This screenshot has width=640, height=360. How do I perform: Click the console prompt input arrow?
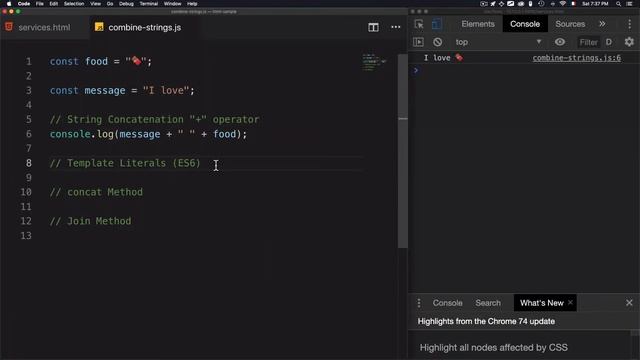tap(416, 70)
